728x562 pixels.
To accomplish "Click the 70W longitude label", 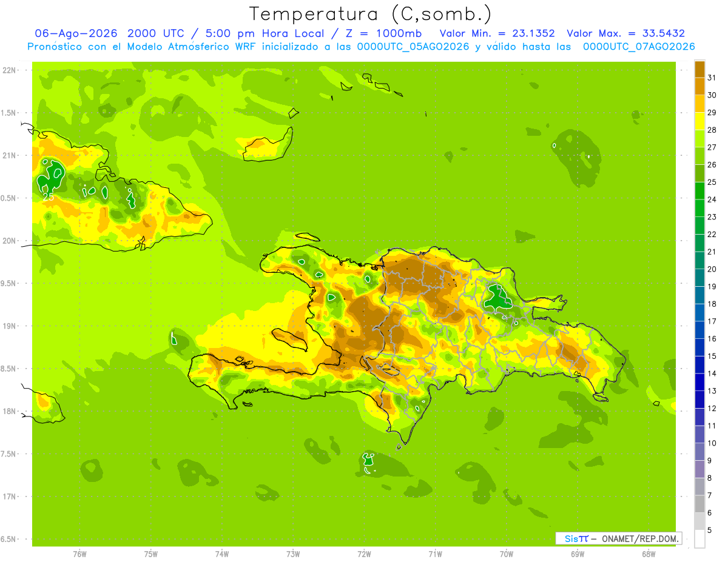I will coord(507,554).
